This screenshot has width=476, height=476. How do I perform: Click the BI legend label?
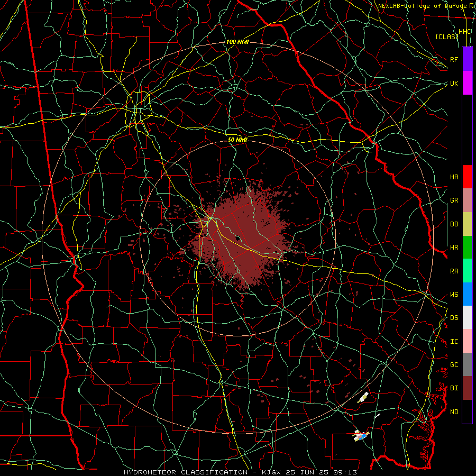(454, 388)
